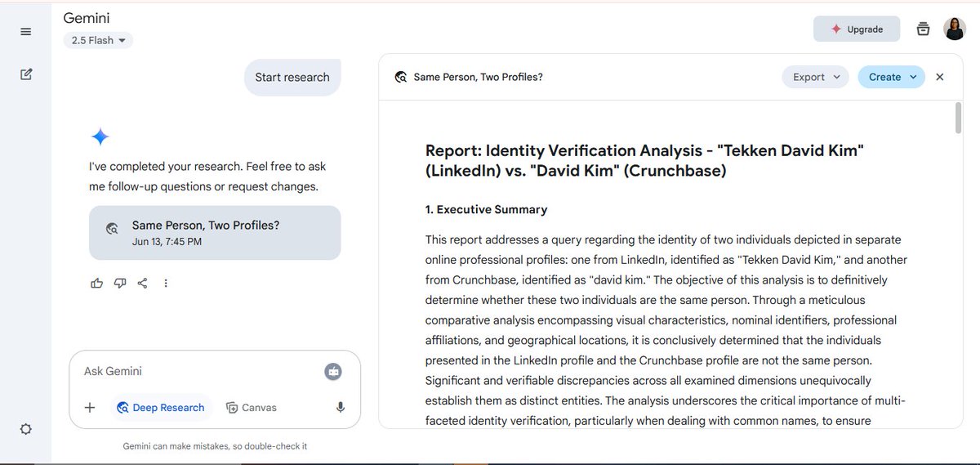Click the report panel vertical scrollbar
Viewport: 980px width, 465px height.
[958, 118]
